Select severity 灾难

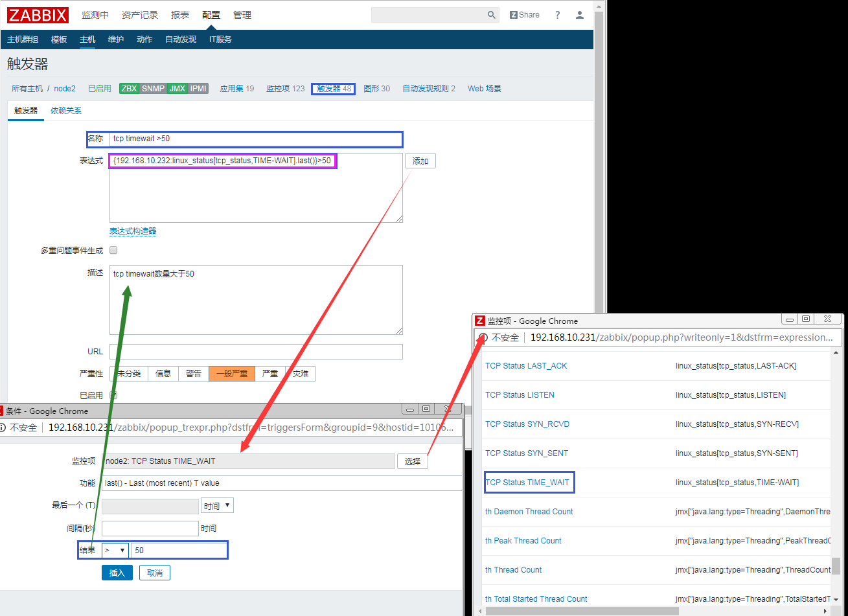coord(301,373)
